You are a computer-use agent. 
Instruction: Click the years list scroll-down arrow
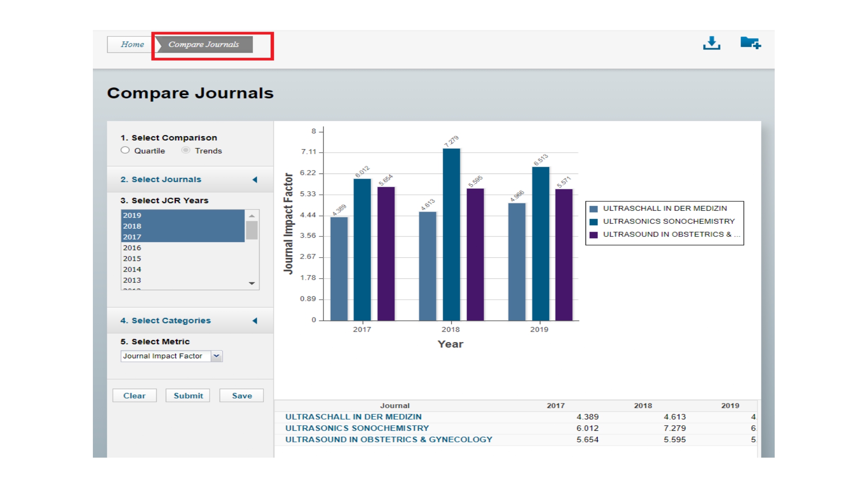pos(252,283)
